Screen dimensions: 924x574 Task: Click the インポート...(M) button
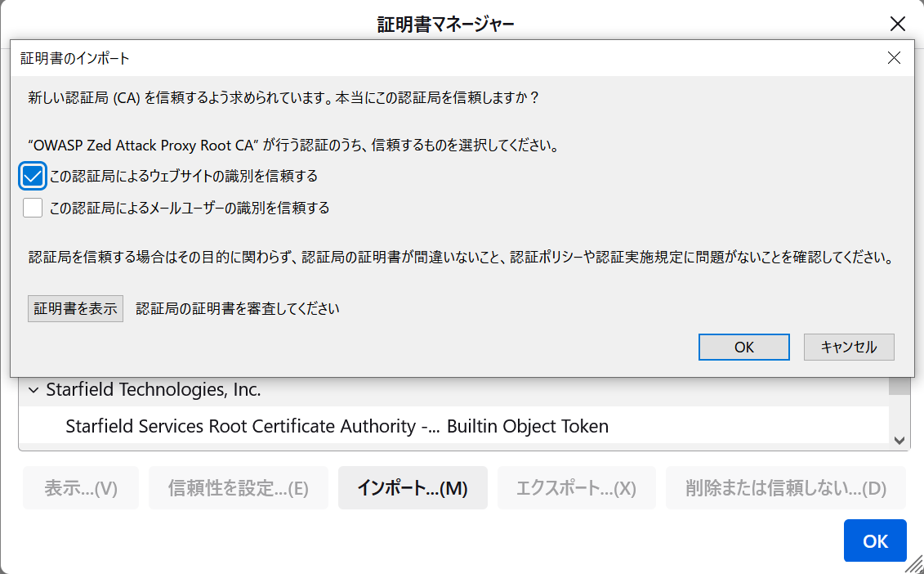[x=413, y=487]
